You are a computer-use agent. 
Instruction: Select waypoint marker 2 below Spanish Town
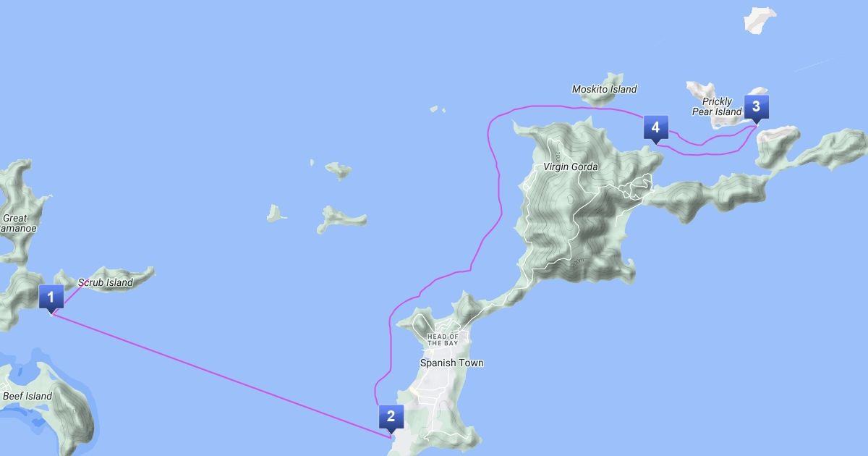391,417
